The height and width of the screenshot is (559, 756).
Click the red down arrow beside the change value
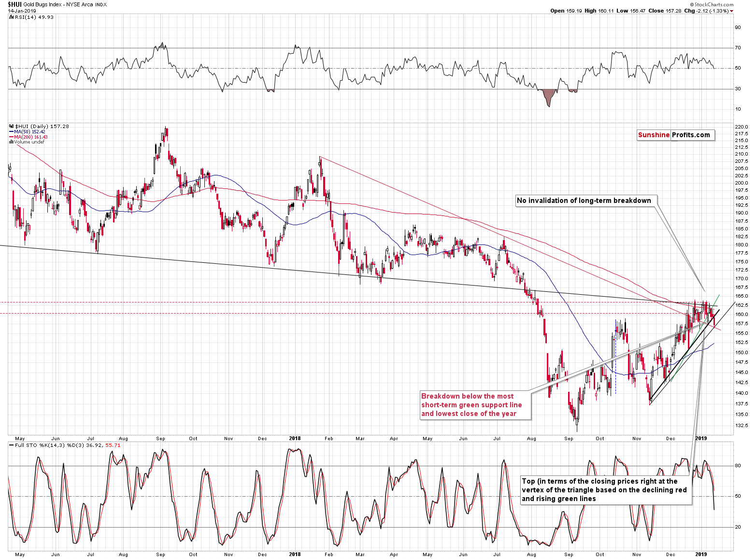pyautogui.click(x=731, y=11)
